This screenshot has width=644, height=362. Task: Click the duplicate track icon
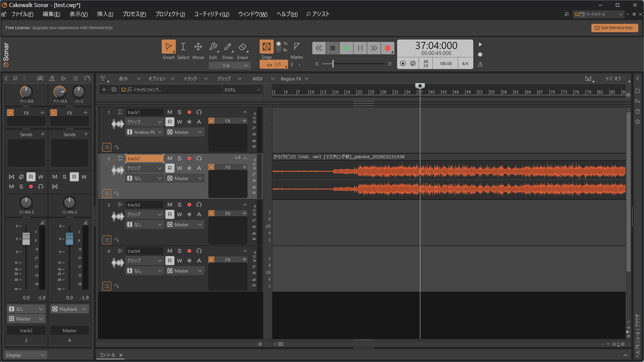114,89
